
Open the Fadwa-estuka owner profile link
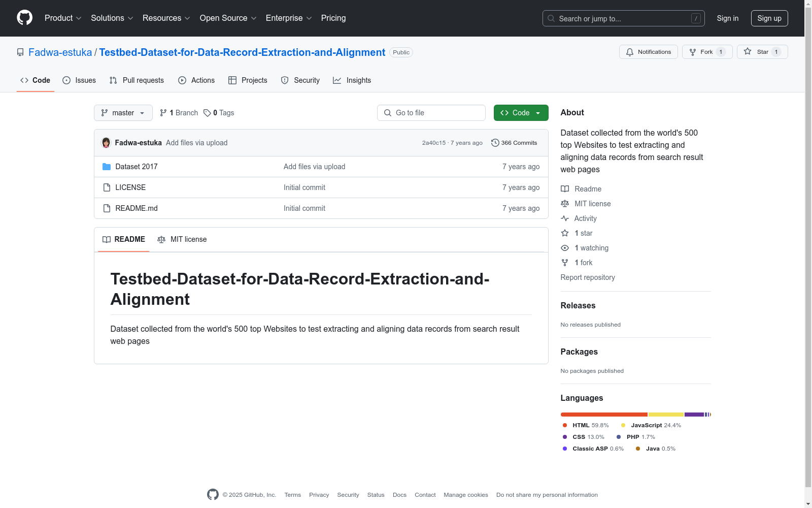(60, 52)
